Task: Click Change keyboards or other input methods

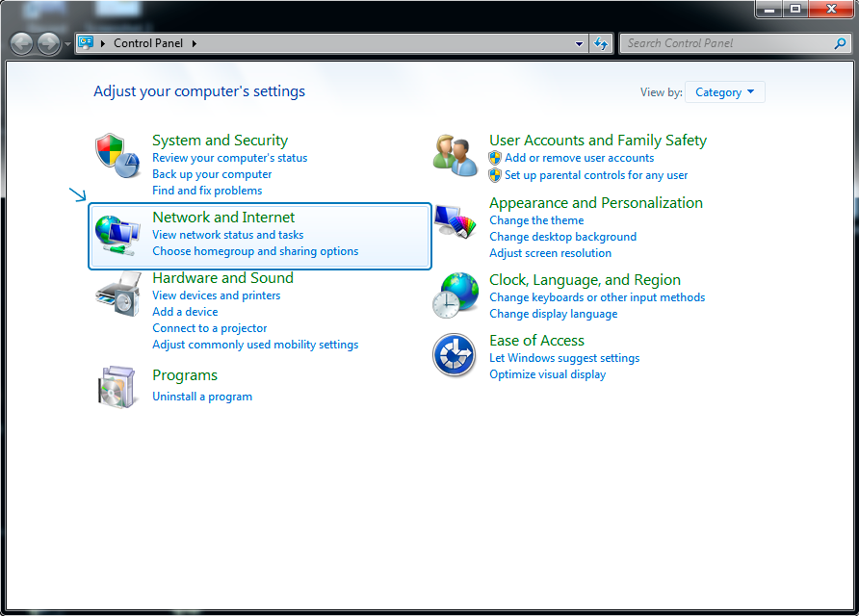Action: (x=597, y=297)
